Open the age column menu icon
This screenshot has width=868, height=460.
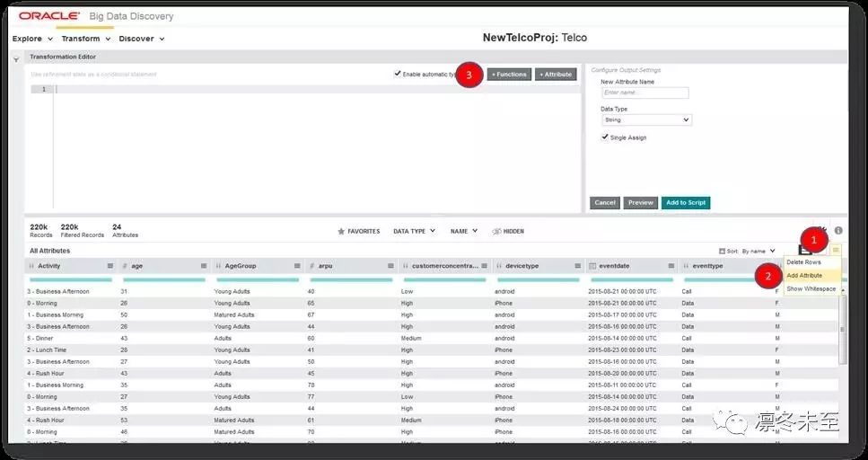pyautogui.click(x=204, y=266)
